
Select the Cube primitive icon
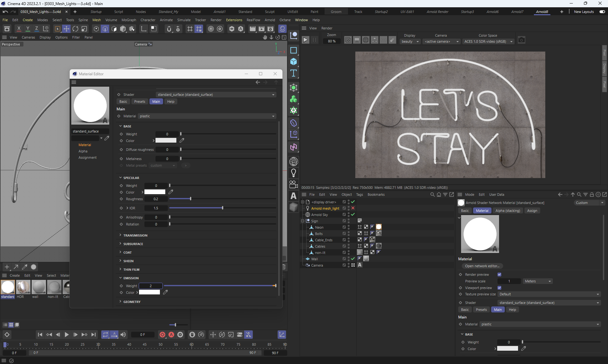pyautogui.click(x=294, y=62)
